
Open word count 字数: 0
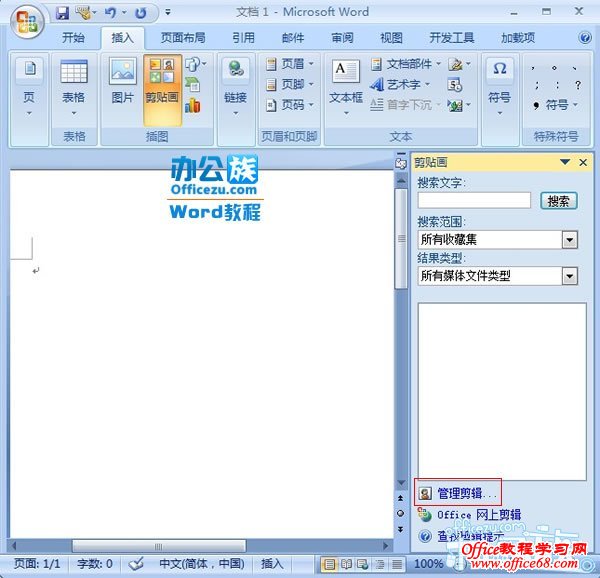[x=95, y=563]
